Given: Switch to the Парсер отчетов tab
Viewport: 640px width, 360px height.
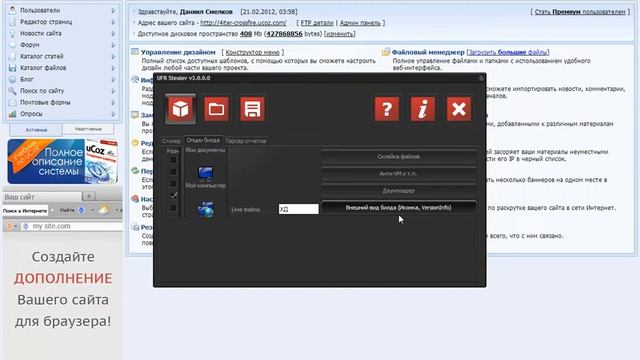Looking at the screenshot, I should (x=246, y=141).
